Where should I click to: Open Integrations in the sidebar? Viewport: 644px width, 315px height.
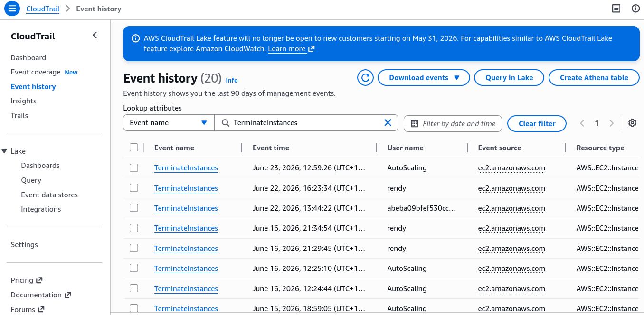[x=41, y=209]
